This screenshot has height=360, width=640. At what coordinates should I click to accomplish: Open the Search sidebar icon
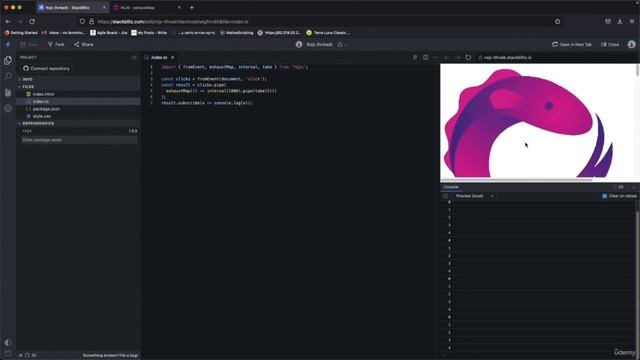(8, 76)
